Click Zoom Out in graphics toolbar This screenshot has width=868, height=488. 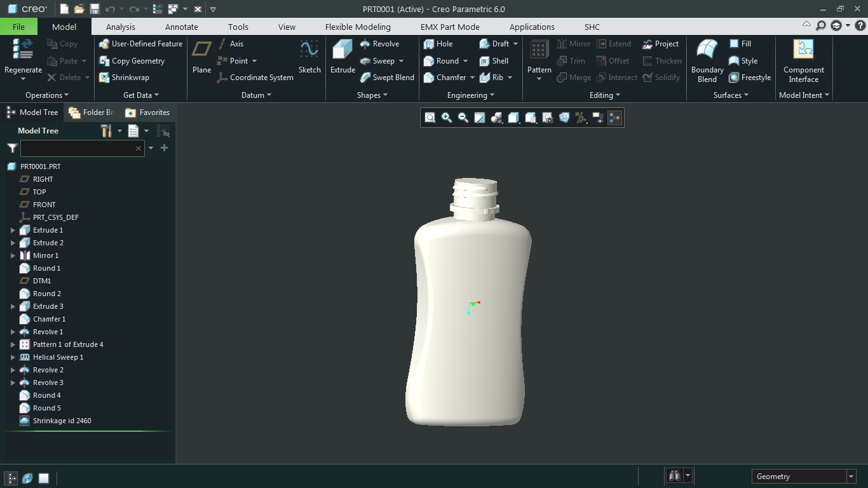(463, 118)
